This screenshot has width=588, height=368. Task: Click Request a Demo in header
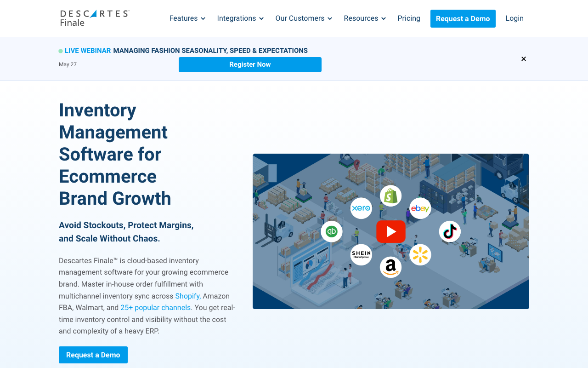click(463, 18)
